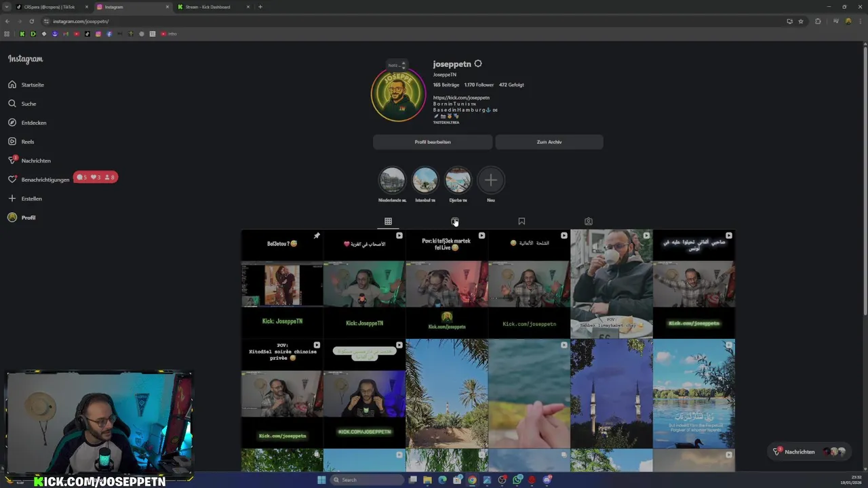The image size is (868, 488).
Task: Click the install app icon in address bar
Action: [789, 21]
